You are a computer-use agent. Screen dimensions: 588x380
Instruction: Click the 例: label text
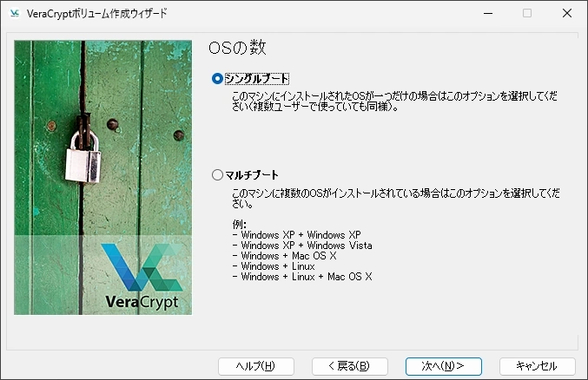(x=239, y=225)
